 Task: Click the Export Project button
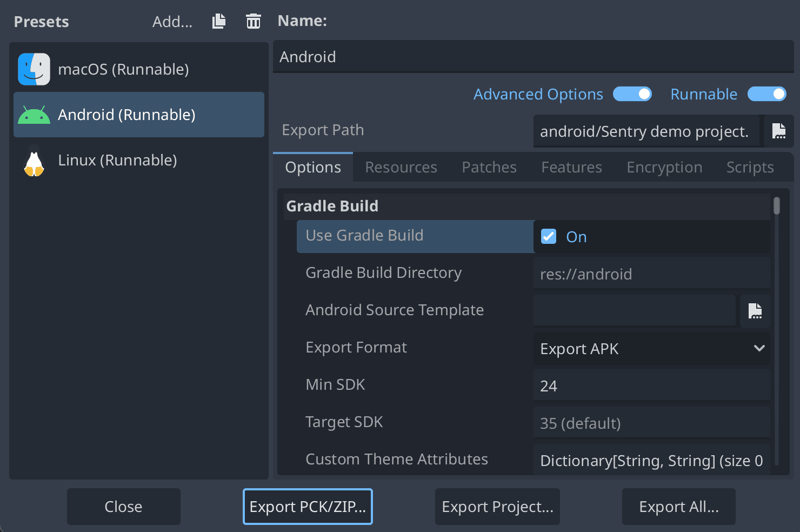497,507
